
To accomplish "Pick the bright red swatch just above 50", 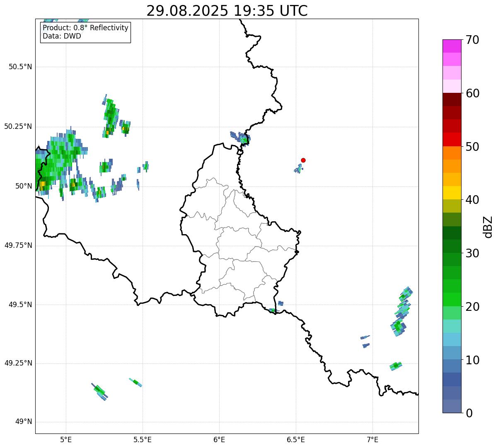I will 452,140.
